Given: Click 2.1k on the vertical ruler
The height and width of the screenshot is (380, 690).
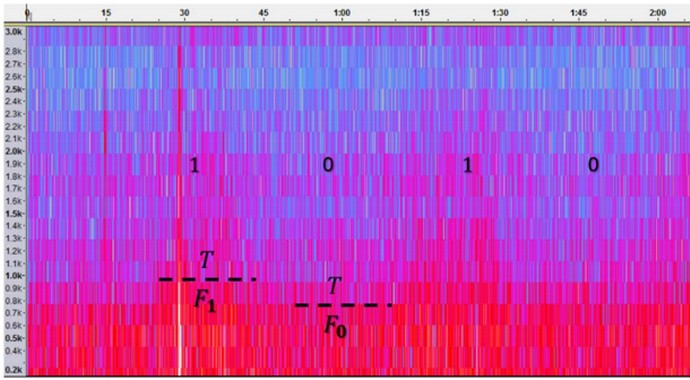Looking at the screenshot, I should [13, 139].
